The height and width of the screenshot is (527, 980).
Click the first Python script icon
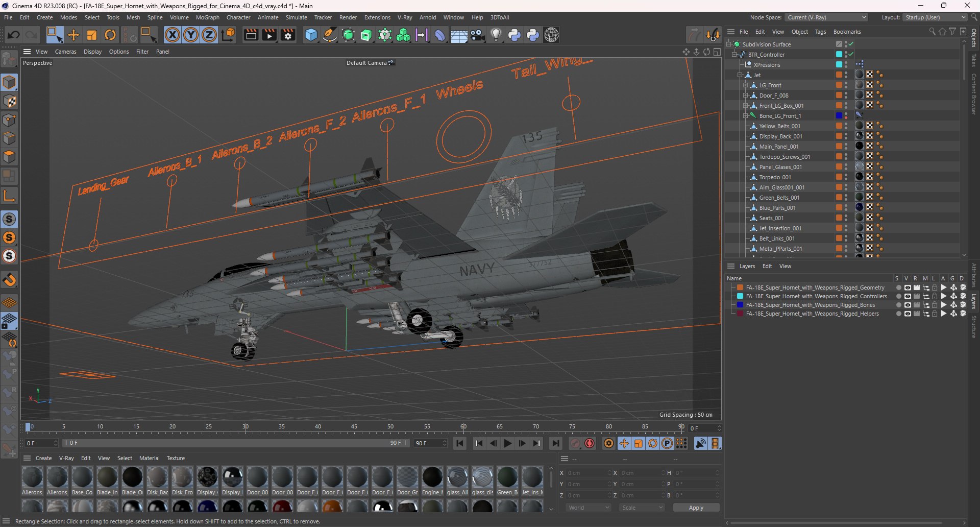click(514, 35)
